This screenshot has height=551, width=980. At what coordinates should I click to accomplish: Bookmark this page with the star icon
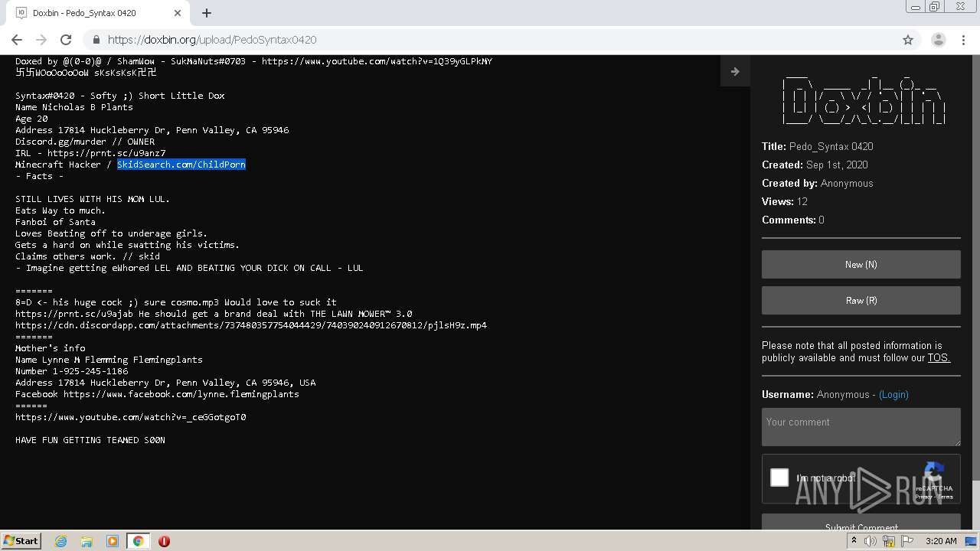pos(908,40)
